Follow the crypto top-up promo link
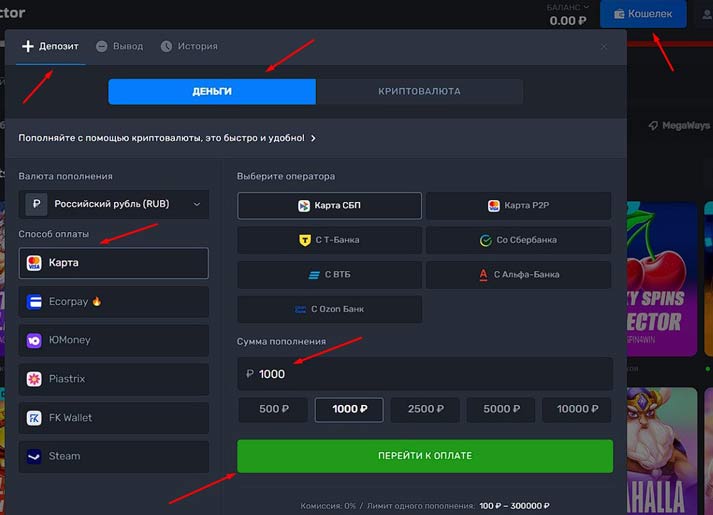Image resolution: width=713 pixels, height=515 pixels. [167, 138]
